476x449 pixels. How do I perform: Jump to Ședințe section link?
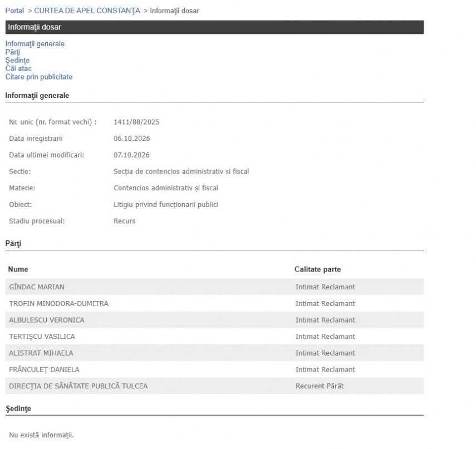point(17,60)
